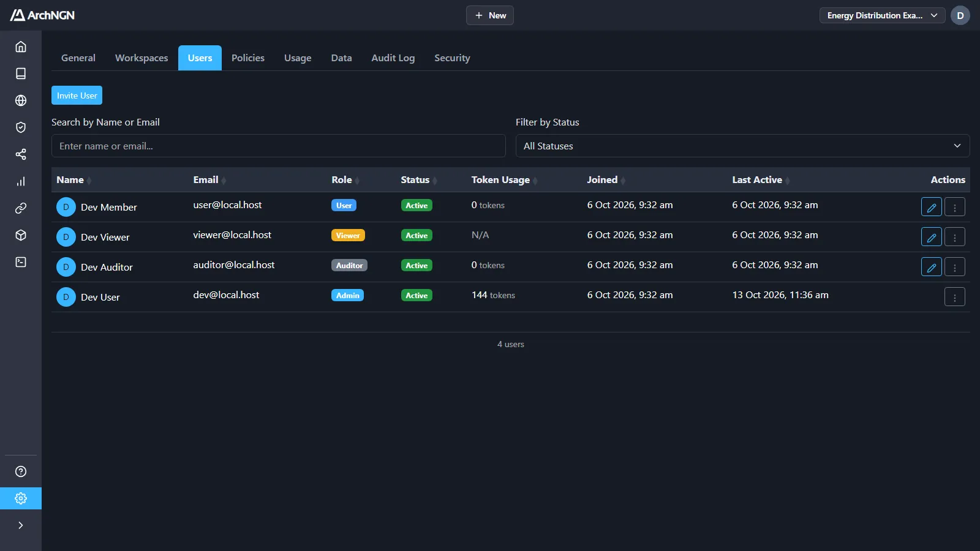This screenshot has width=980, height=551.
Task: Sort the table by Token Usage column
Action: point(505,180)
